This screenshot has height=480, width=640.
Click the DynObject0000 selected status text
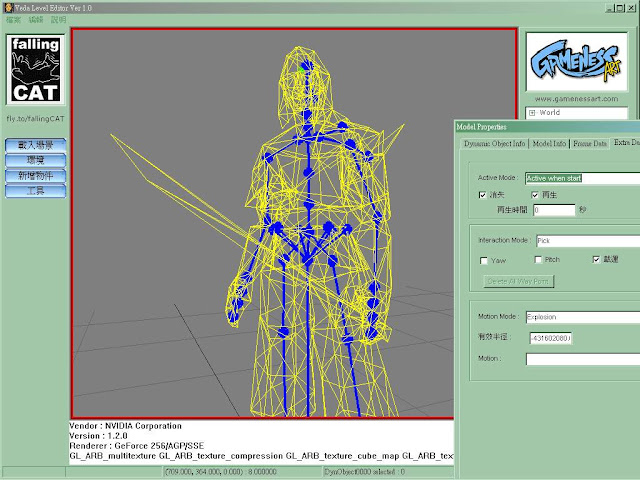pos(364,472)
